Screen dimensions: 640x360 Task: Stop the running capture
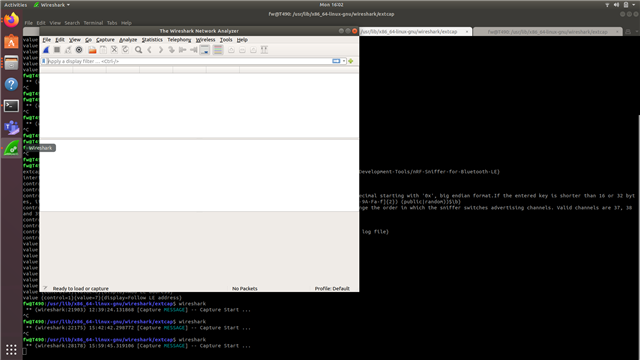[x=57, y=50]
